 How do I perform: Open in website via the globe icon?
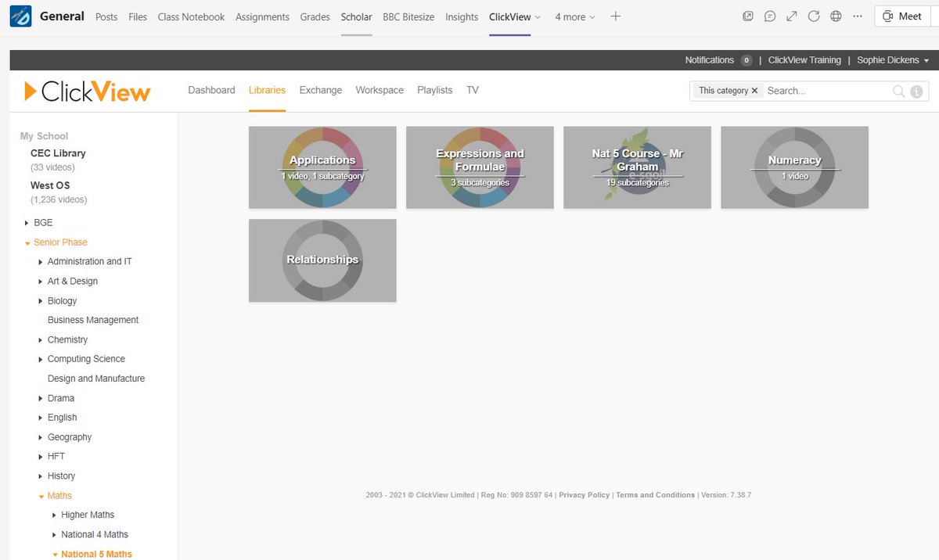(x=836, y=16)
